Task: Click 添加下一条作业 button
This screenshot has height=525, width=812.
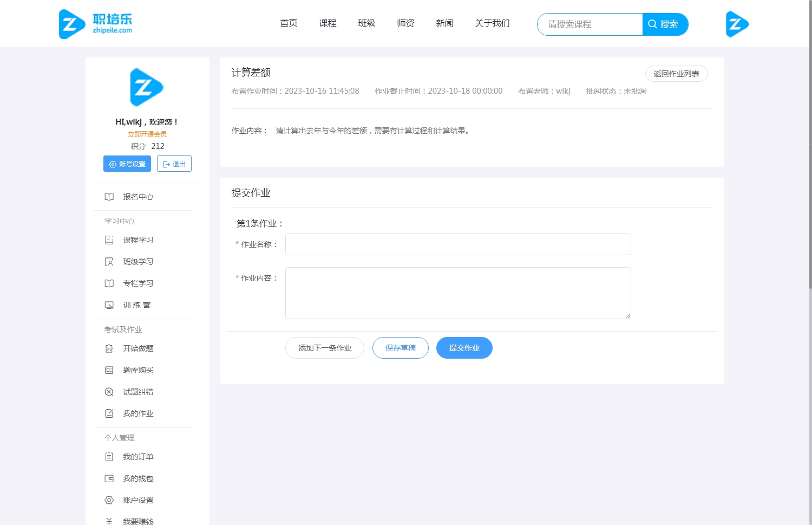Action: click(325, 348)
